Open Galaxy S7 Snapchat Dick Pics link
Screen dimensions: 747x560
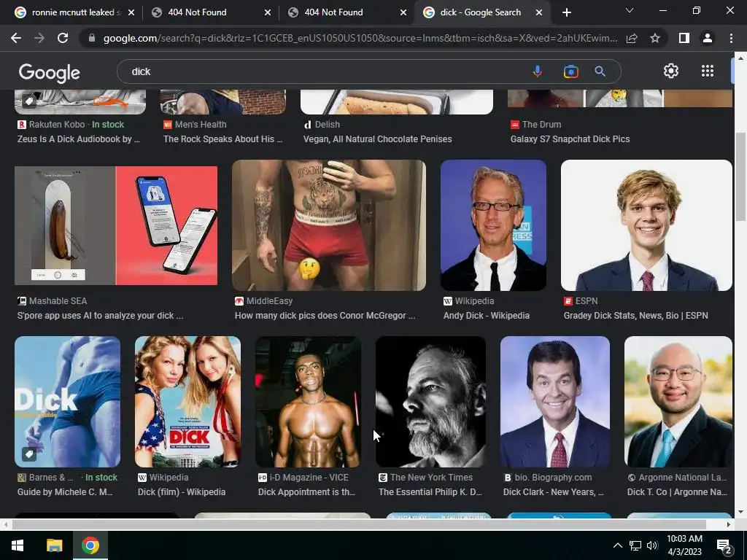pos(570,139)
